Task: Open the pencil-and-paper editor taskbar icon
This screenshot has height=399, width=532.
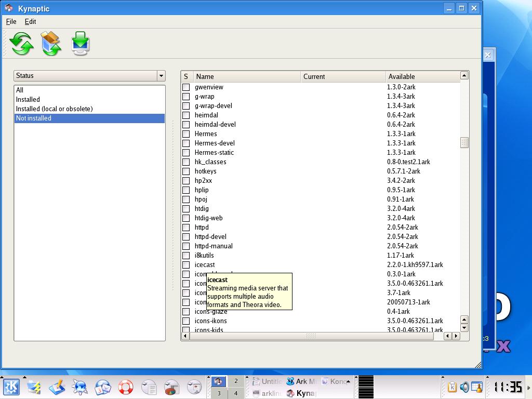Action: pos(57,387)
